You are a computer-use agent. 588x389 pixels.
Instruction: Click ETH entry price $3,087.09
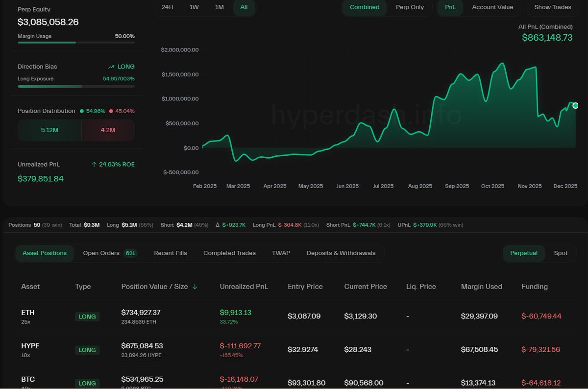pos(304,316)
